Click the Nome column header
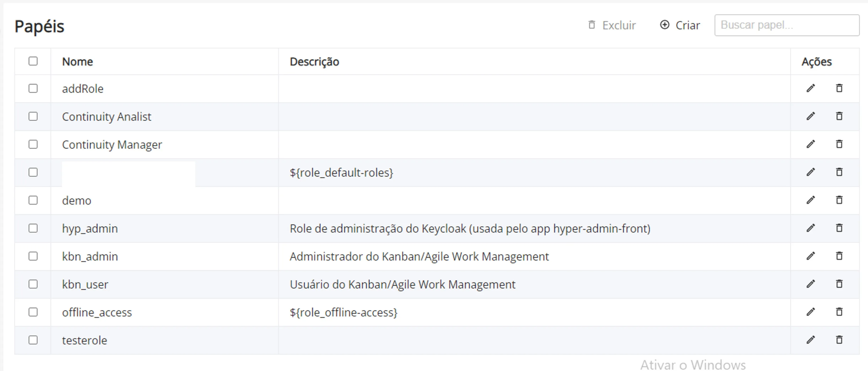868x371 pixels. pos(77,62)
